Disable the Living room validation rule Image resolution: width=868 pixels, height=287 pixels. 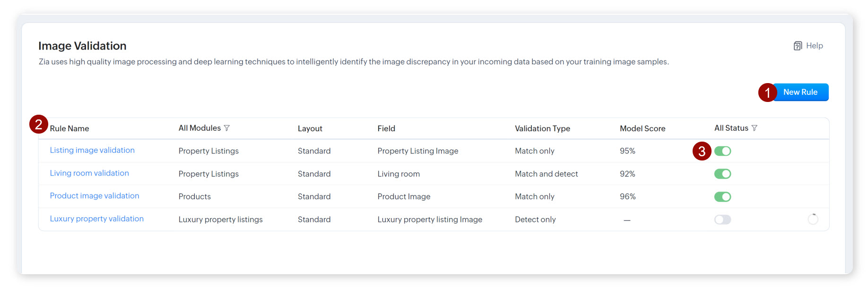click(722, 174)
